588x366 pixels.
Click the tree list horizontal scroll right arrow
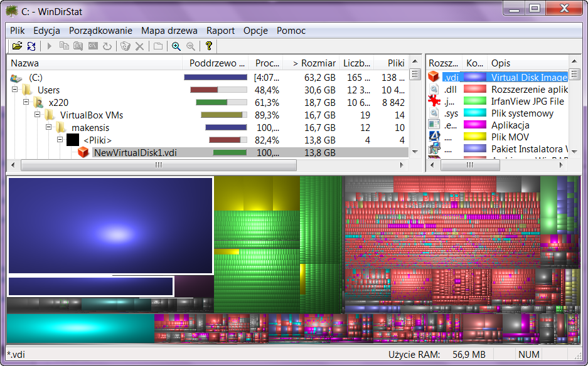[x=402, y=165]
